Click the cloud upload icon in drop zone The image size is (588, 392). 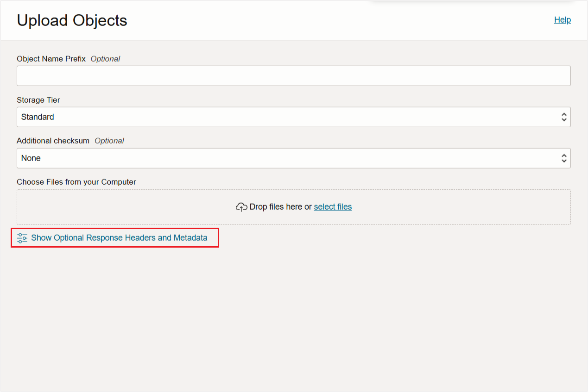point(241,207)
